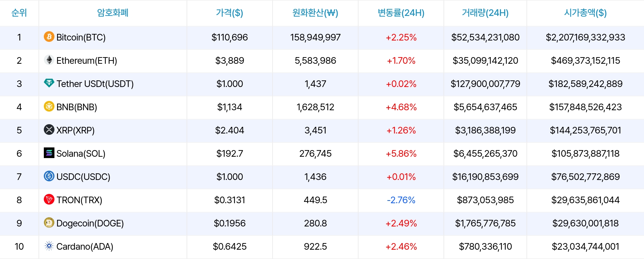Sort by the 시가총액($) column header

click(585, 13)
